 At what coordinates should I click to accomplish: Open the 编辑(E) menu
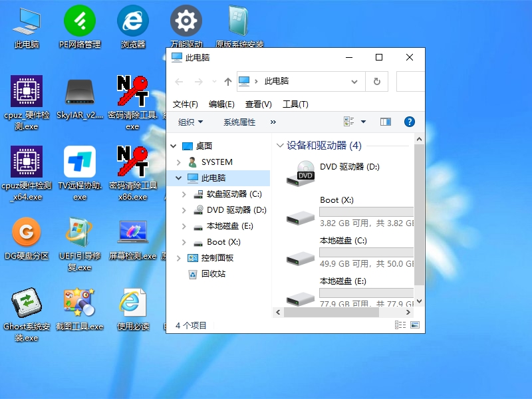[221, 104]
